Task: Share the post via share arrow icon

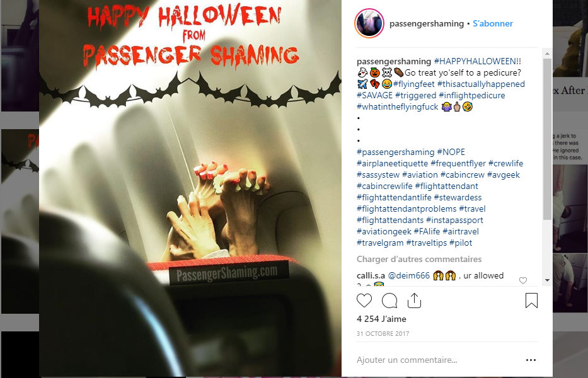Action: point(415,301)
